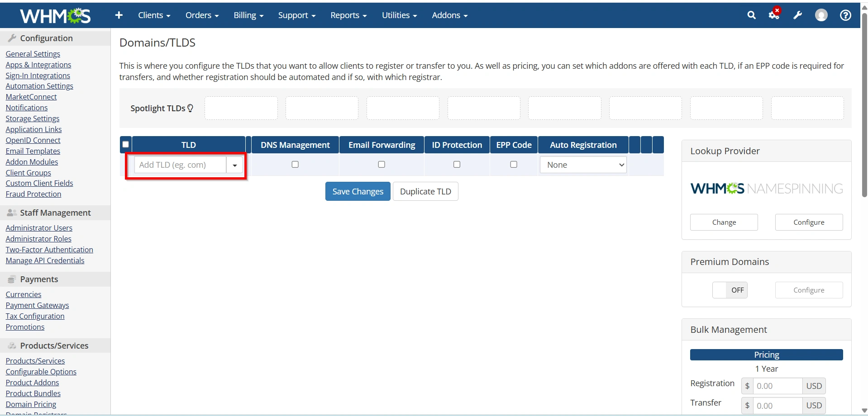Expand the Utilities menu
The image size is (868, 416).
pyautogui.click(x=400, y=15)
